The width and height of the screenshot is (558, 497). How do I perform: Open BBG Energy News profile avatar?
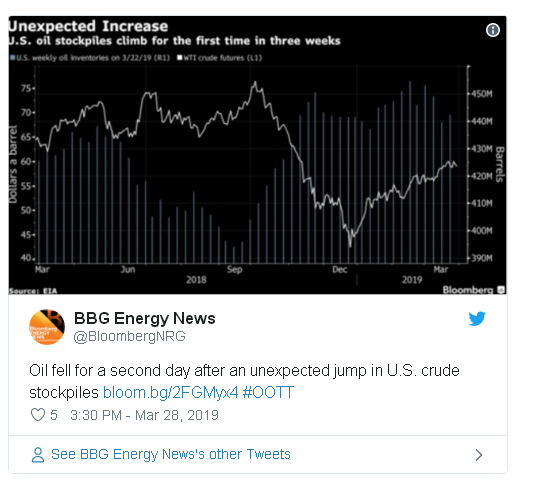[47, 327]
